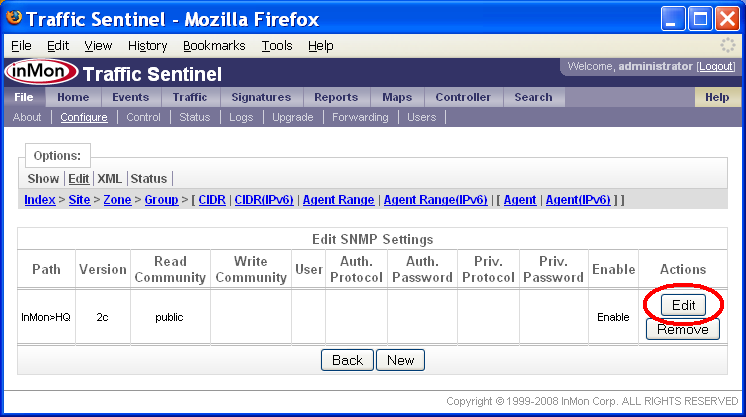Click the Zone breadcrumb link
This screenshot has height=417, width=746.
[117, 200]
